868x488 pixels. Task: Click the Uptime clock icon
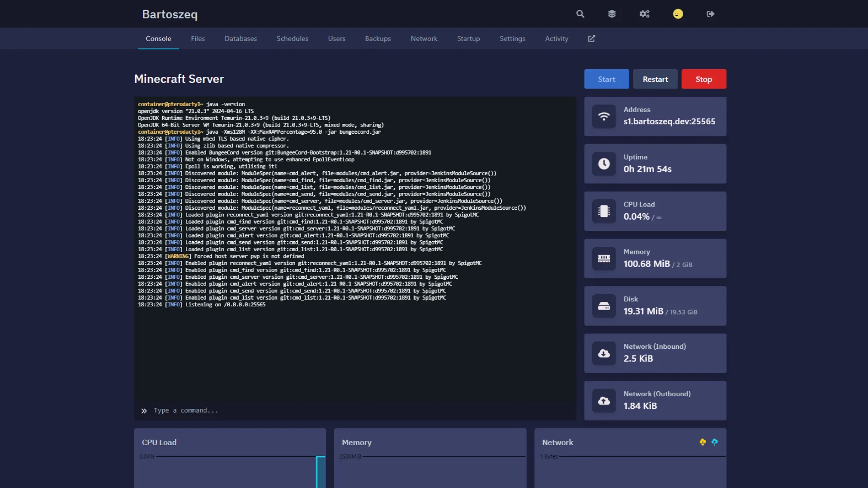(x=604, y=164)
